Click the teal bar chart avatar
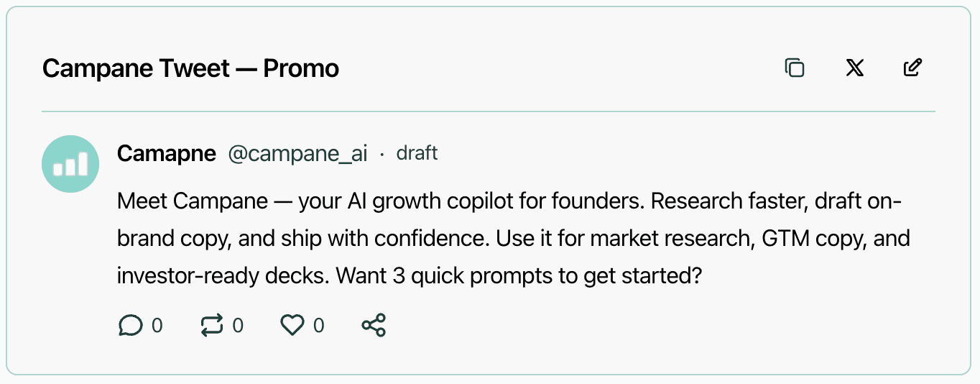The height and width of the screenshot is (384, 980). pyautogui.click(x=70, y=164)
